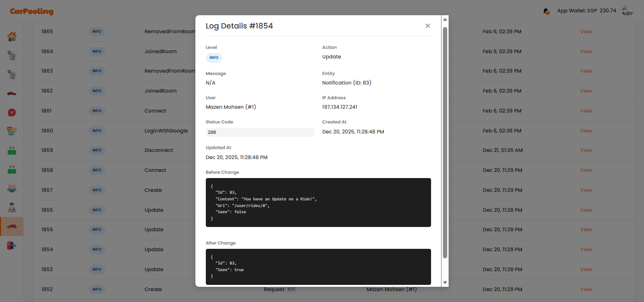This screenshot has height=302, width=644.
Task: Open the chat bubbles icon in sidebar
Action: [12, 131]
